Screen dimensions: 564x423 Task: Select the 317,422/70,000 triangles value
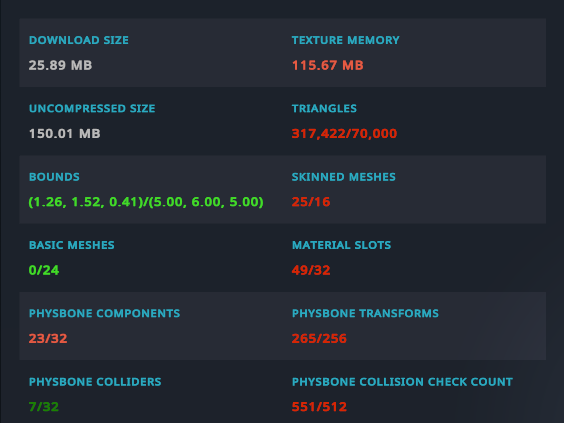[x=344, y=133]
